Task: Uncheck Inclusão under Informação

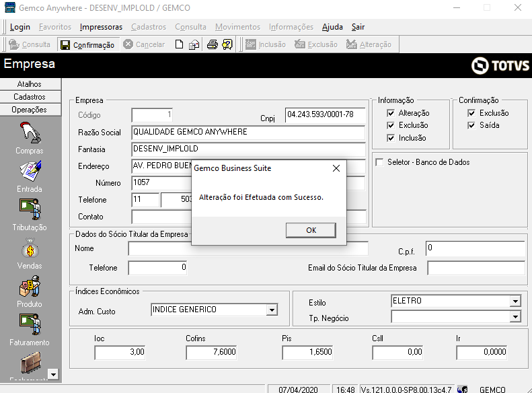Action: pos(391,138)
